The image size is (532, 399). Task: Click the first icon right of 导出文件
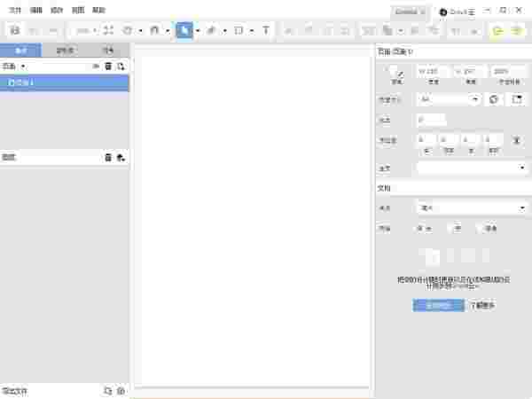click(x=108, y=391)
